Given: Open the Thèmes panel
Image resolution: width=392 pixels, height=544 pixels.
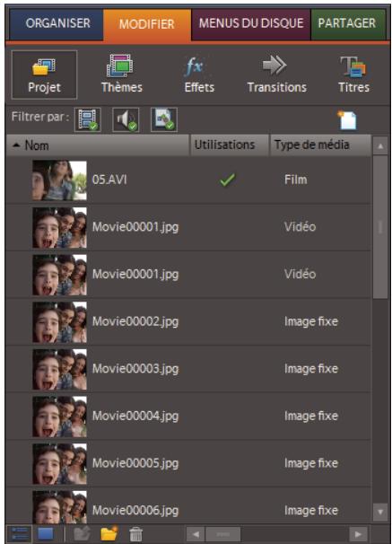Looking at the screenshot, I should click(121, 74).
